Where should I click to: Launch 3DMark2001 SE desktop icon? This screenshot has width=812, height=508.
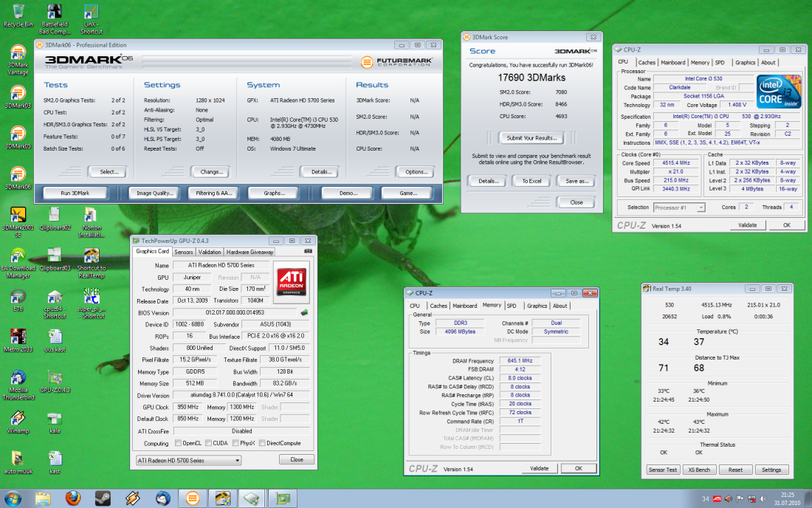coord(18,222)
